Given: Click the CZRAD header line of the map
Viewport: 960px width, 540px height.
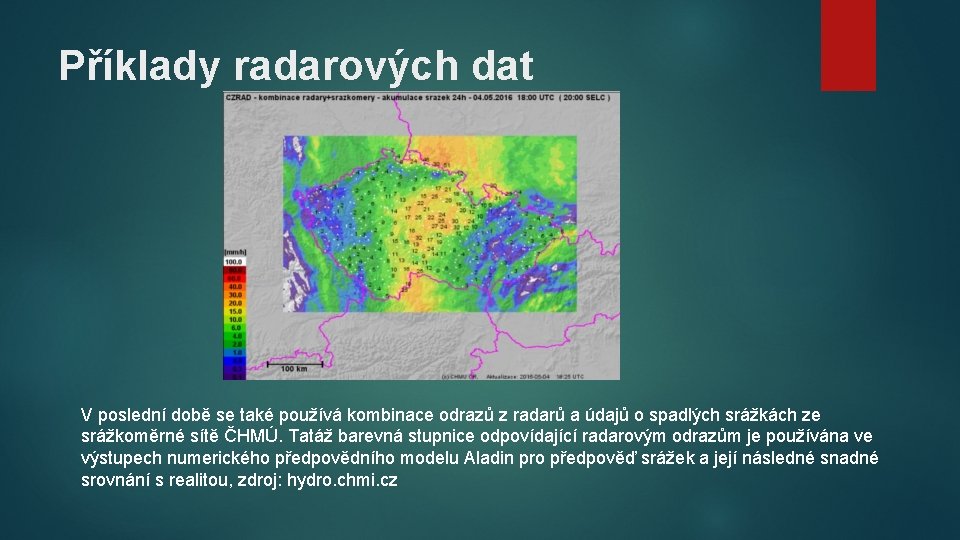Looking at the screenshot, I should [418, 97].
